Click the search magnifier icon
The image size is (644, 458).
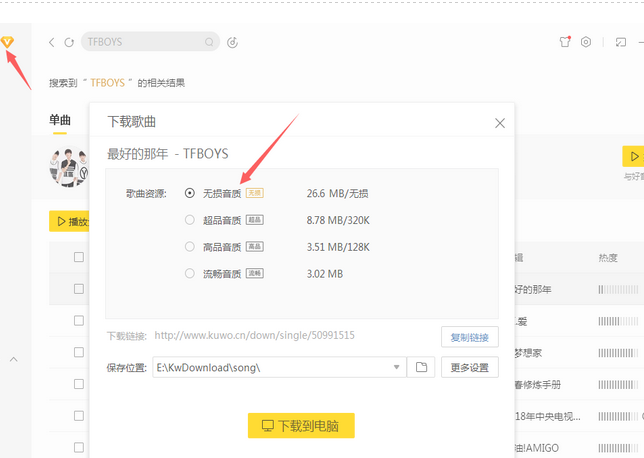coord(209,42)
